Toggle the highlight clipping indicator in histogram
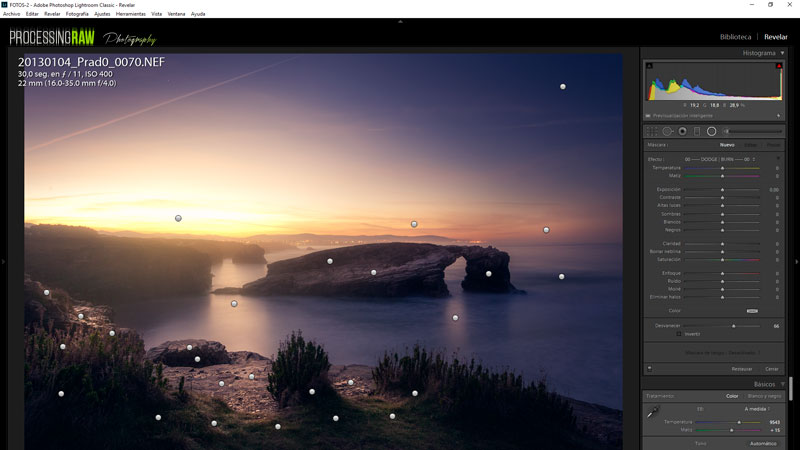Screen dimensions: 800x450 click(x=778, y=66)
